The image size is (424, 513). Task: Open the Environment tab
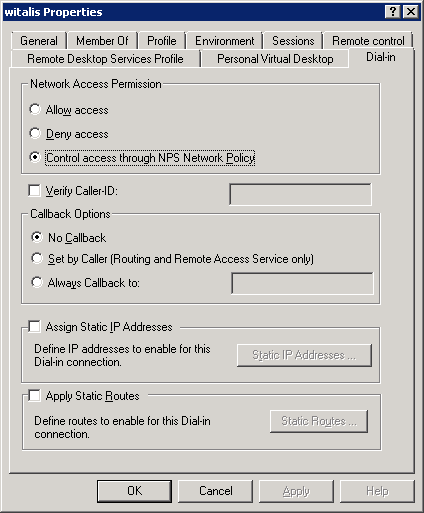(225, 41)
